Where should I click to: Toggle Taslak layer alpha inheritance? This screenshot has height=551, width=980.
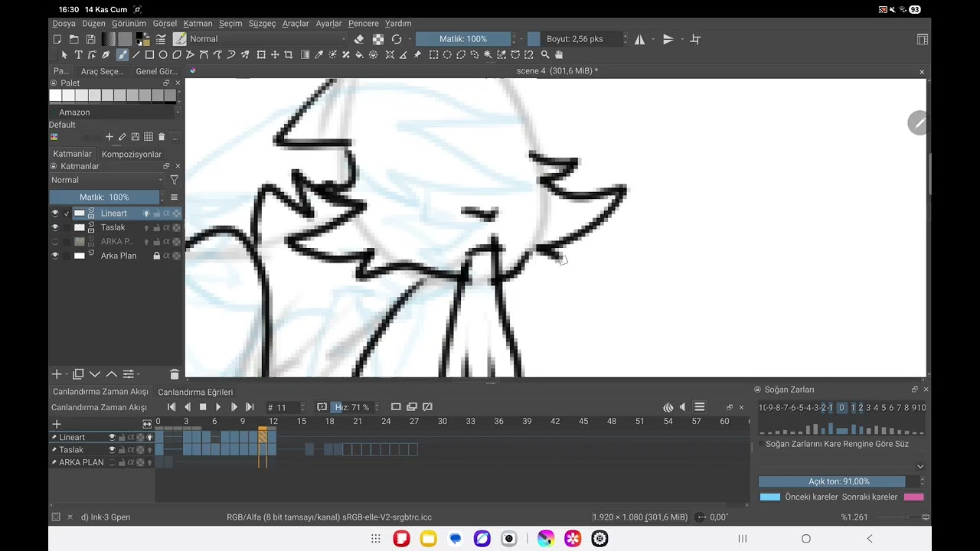[166, 227]
